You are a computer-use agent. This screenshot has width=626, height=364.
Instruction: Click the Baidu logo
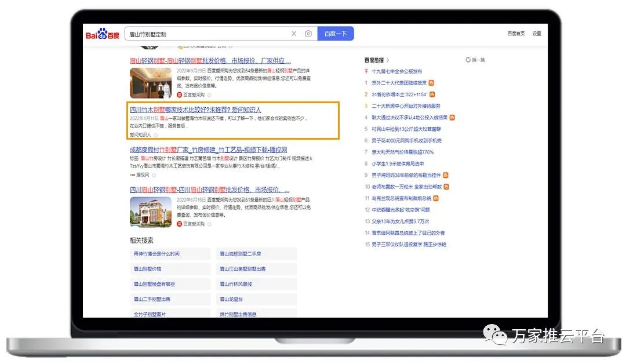coord(103,34)
